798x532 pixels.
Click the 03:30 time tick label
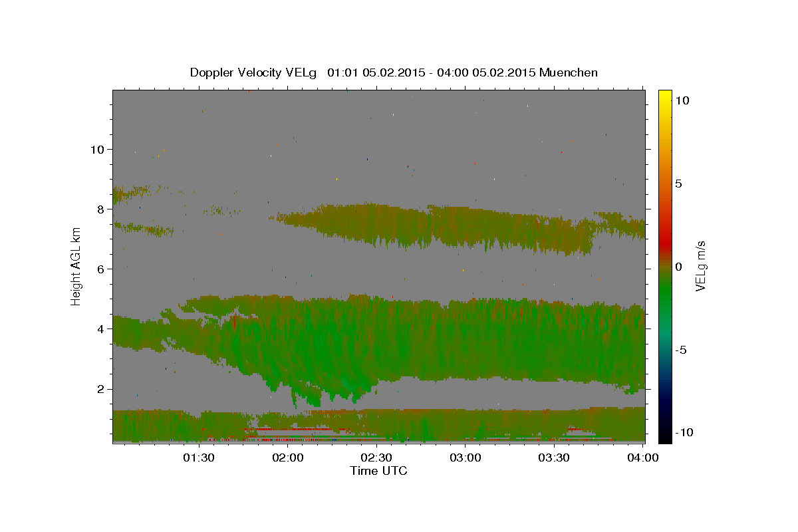point(555,458)
